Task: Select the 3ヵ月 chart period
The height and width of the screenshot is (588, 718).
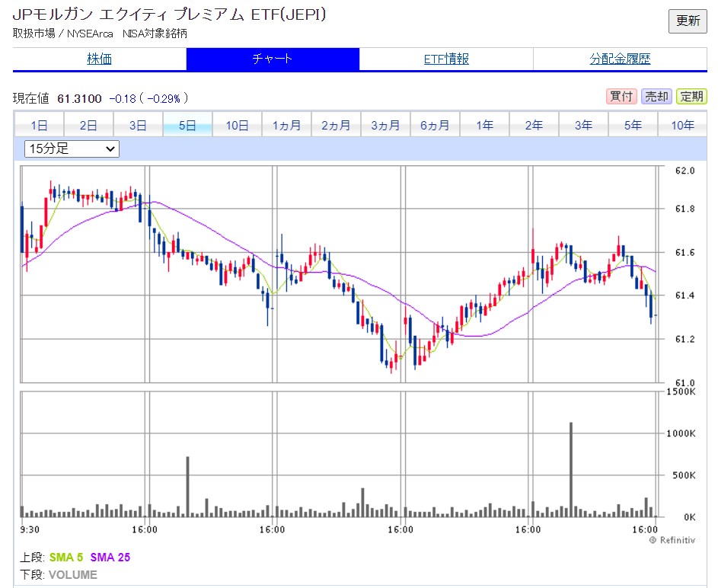Action: [x=385, y=125]
